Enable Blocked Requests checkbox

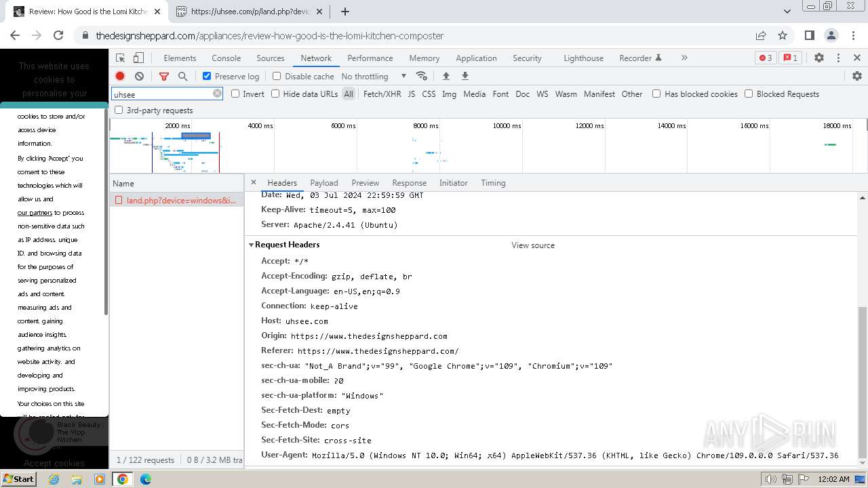(749, 94)
